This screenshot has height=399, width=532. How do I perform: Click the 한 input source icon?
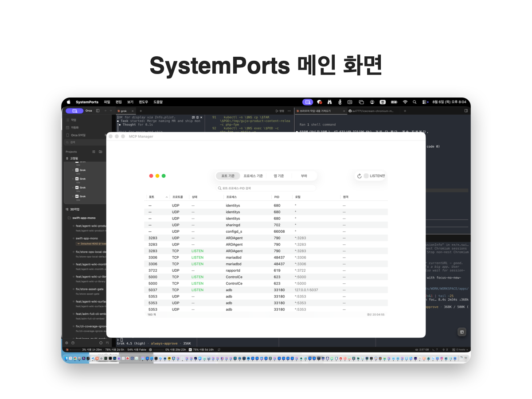click(383, 102)
